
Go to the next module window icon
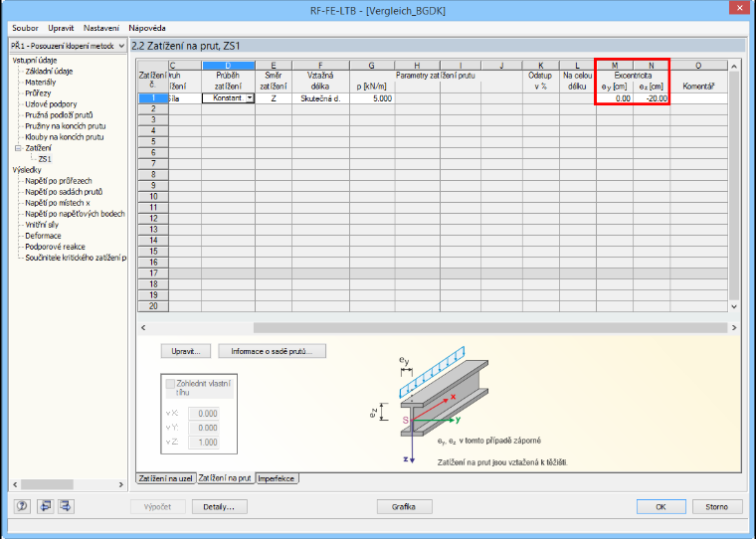(x=66, y=506)
